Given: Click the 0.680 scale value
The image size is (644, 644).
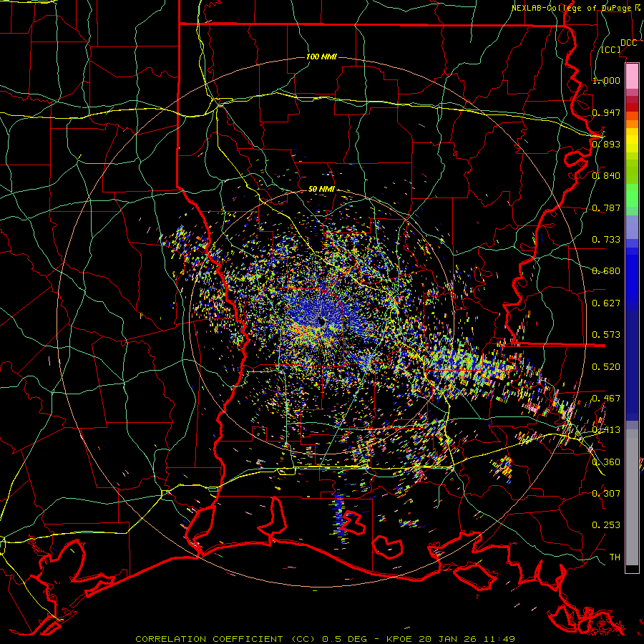Looking at the screenshot, I should point(606,271).
